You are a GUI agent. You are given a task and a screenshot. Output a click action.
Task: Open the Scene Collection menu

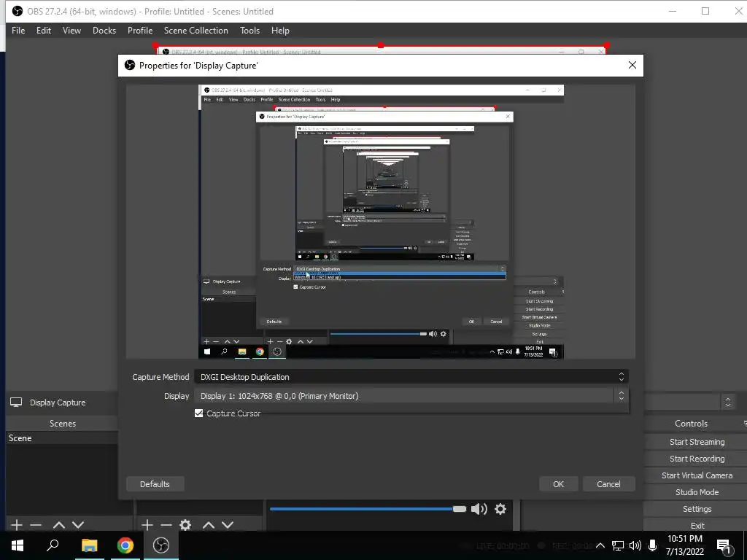(x=196, y=31)
